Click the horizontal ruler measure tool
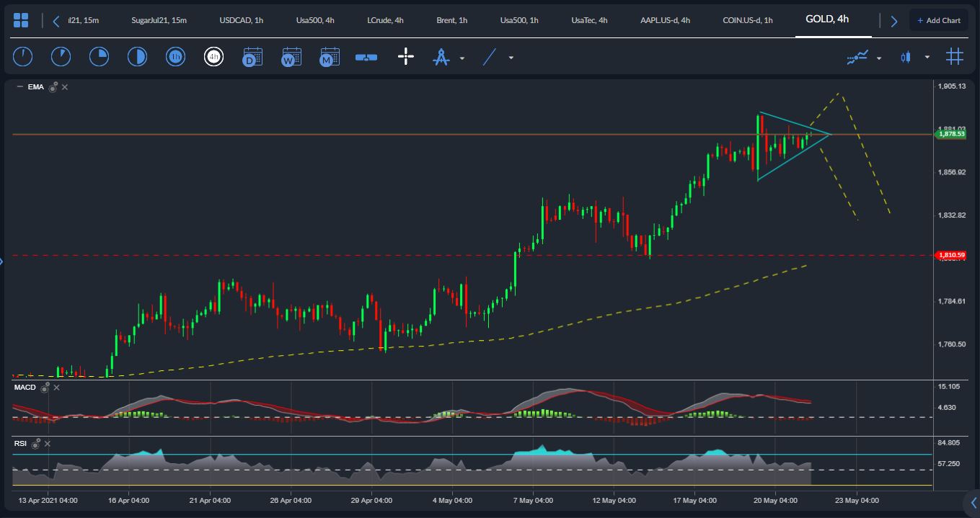This screenshot has width=980, height=518. pyautogui.click(x=366, y=57)
